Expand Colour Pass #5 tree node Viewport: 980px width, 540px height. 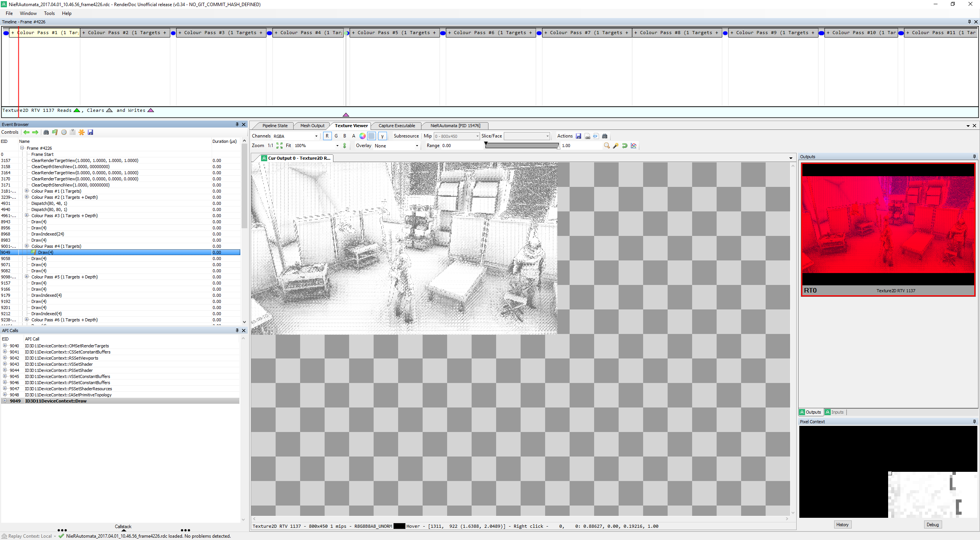[27, 277]
